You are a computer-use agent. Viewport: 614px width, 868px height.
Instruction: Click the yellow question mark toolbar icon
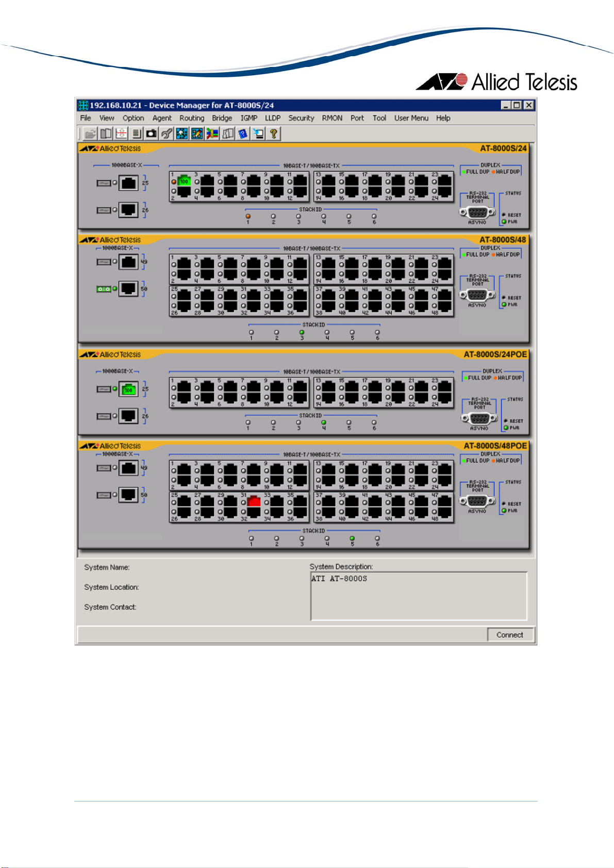click(x=274, y=134)
